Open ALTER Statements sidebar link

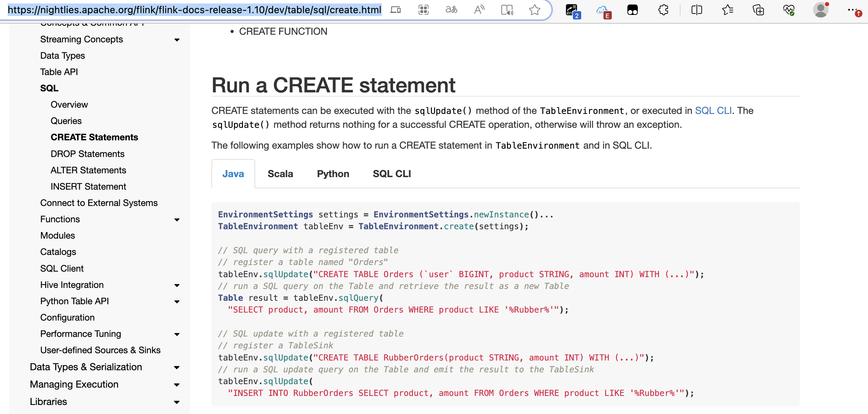click(x=88, y=170)
